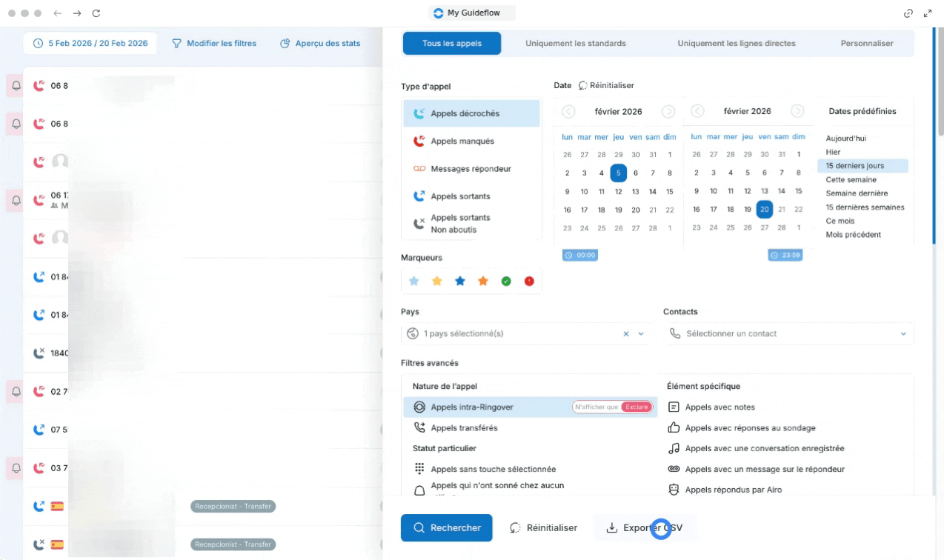Click the Rechercher search button

446,528
